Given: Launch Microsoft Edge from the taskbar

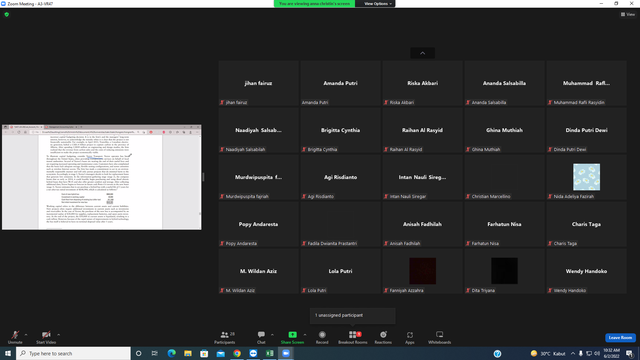Looking at the screenshot, I should coord(171,353).
